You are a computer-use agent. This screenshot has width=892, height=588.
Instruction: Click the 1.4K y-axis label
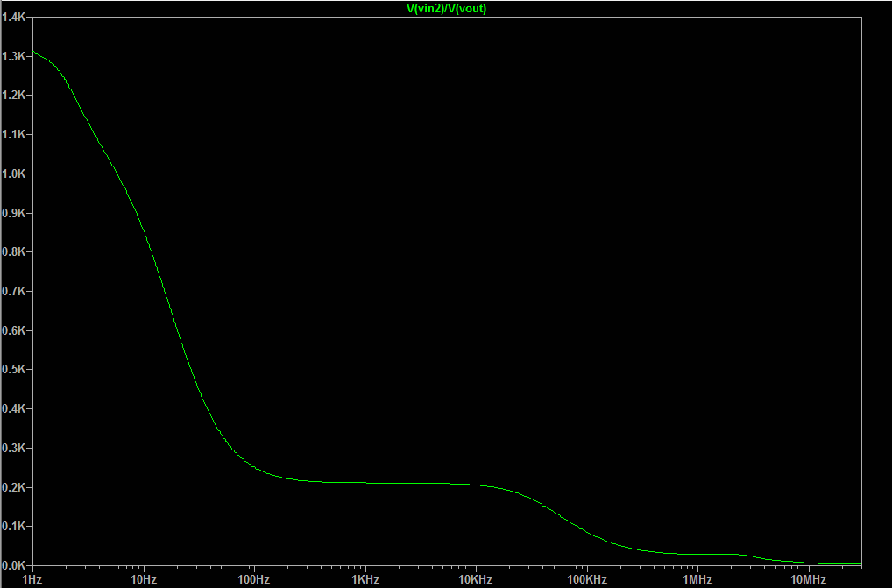point(14,17)
